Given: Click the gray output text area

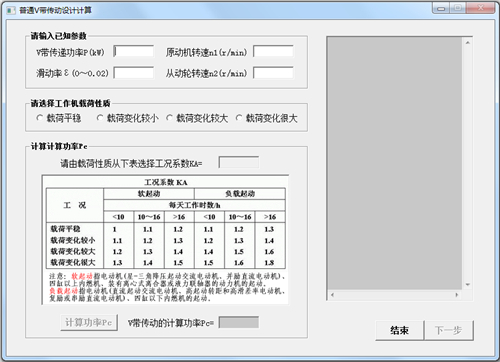Looking at the screenshot, I should click(395, 163).
